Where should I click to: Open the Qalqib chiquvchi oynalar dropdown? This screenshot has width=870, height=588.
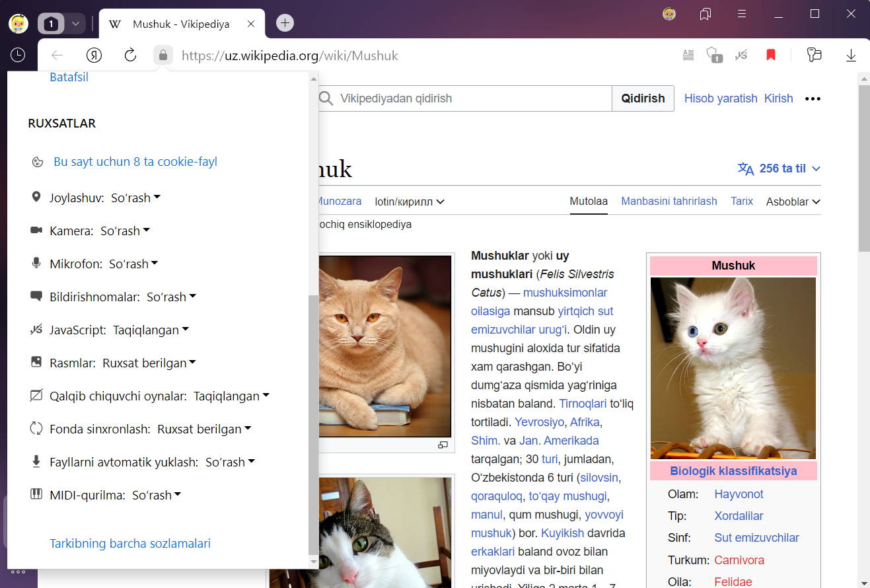pyautogui.click(x=231, y=396)
